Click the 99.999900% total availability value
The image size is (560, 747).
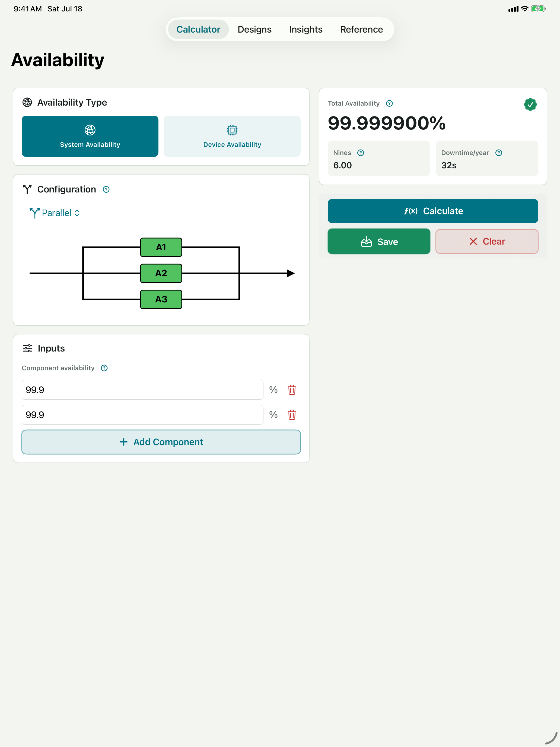click(x=387, y=123)
